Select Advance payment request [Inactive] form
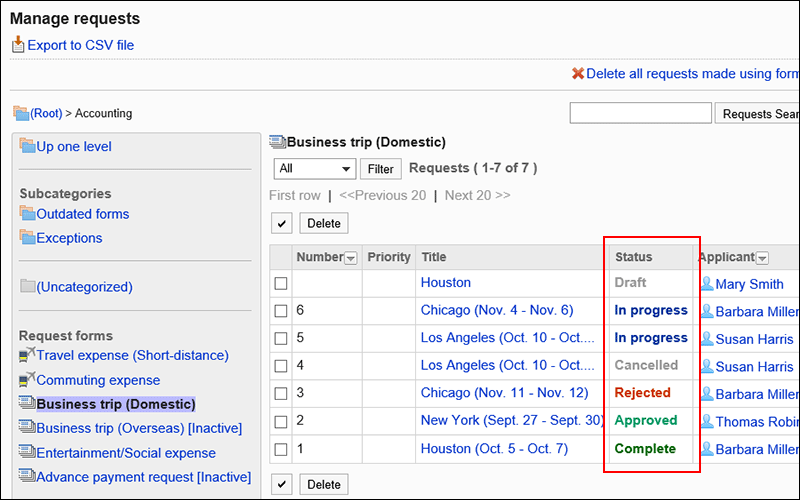 coord(144,477)
